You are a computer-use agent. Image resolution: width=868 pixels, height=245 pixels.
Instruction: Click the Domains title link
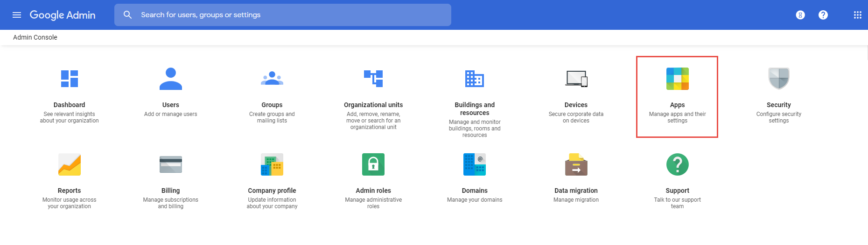coord(475,191)
